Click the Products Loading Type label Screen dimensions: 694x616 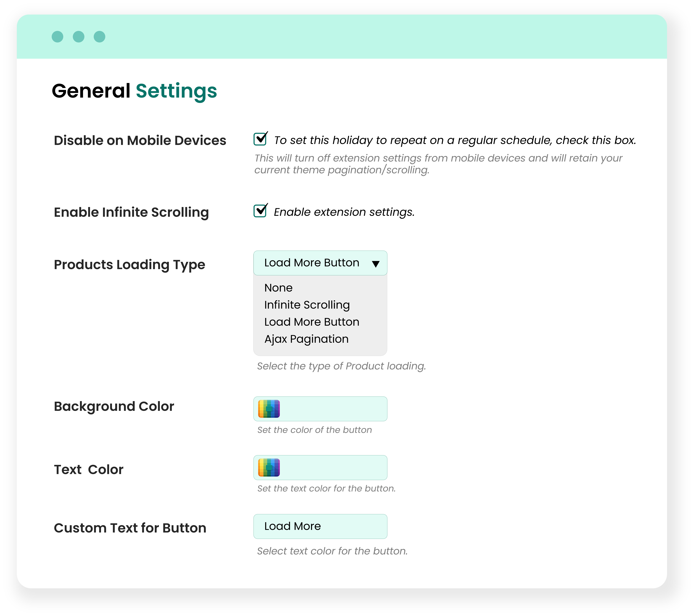[x=129, y=264]
